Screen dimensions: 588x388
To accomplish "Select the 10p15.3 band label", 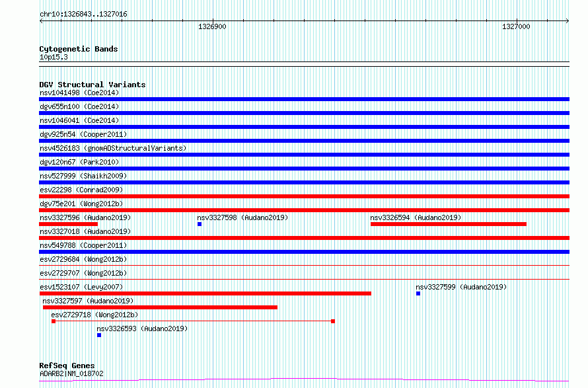I will (x=54, y=58).
